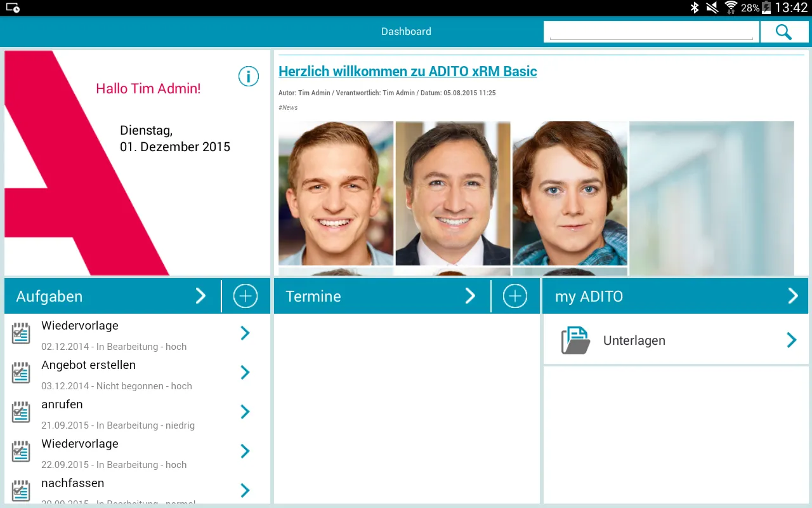Screen dimensions: 812x508
Task: Expand the my ADITO section chevron
Action: (x=793, y=296)
